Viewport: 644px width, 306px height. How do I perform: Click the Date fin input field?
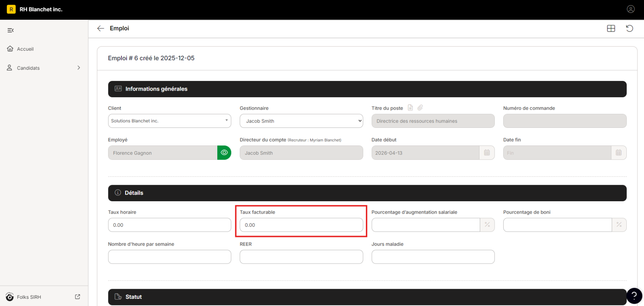(557, 153)
